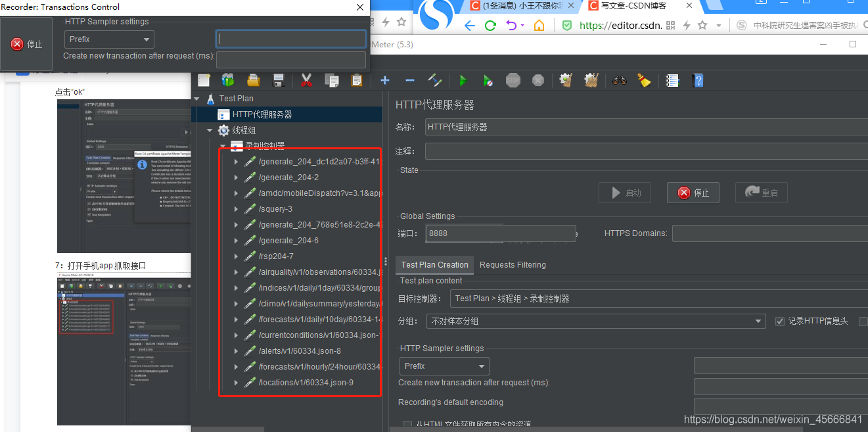Click the Shutdown toolbar icon

pos(538,80)
